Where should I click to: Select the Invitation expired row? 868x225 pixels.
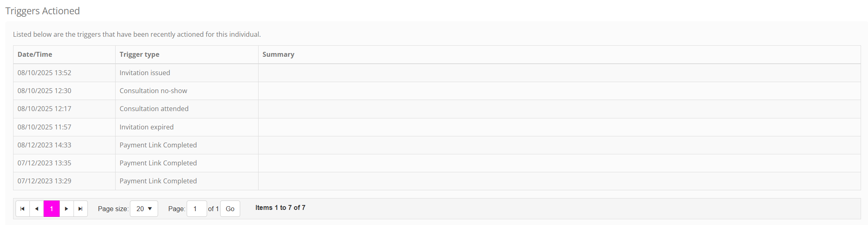[x=146, y=127]
